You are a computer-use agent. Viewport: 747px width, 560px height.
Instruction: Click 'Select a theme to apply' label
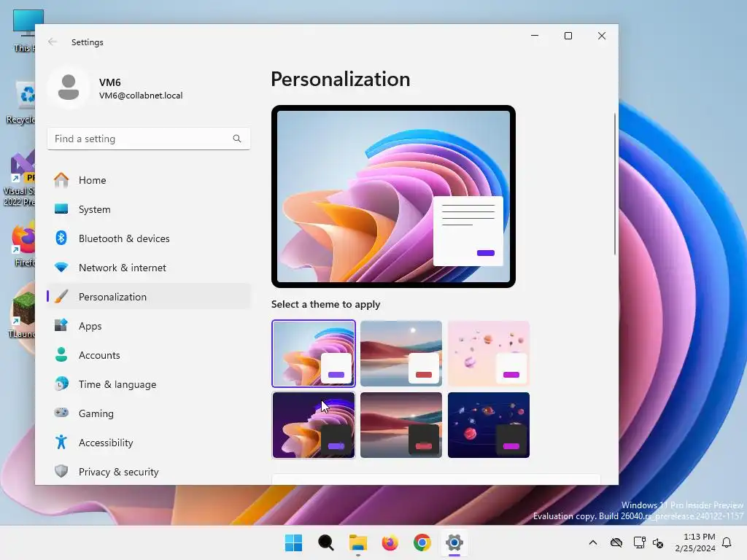click(326, 304)
